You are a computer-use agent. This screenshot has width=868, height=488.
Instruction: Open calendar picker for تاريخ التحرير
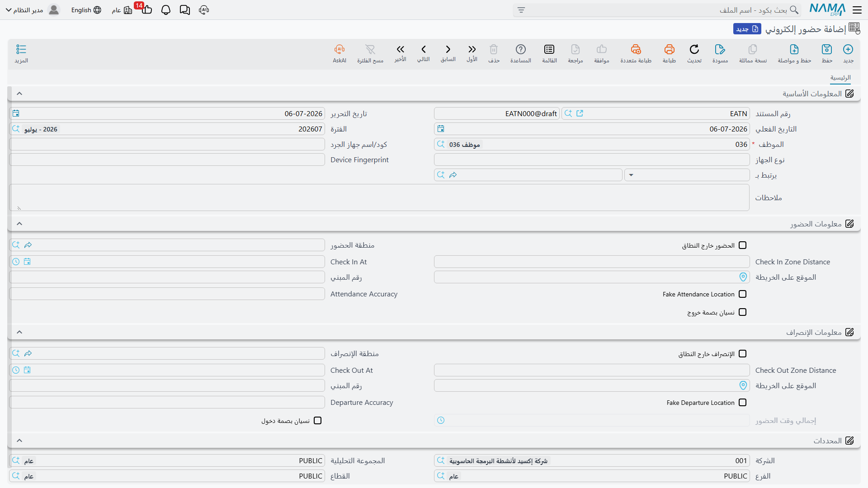[x=16, y=113]
